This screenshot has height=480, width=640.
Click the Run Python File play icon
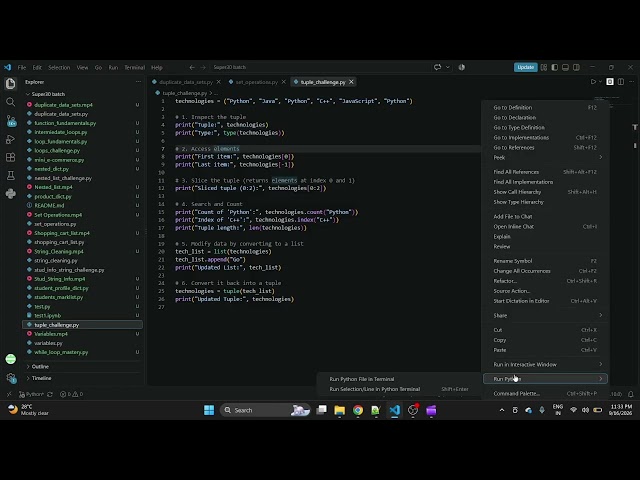click(593, 82)
